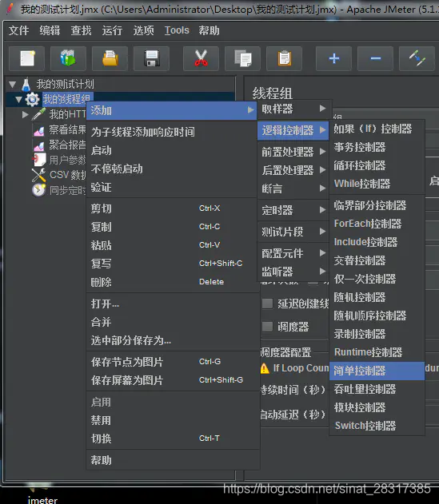Click the Open file folder icon

coord(110,58)
